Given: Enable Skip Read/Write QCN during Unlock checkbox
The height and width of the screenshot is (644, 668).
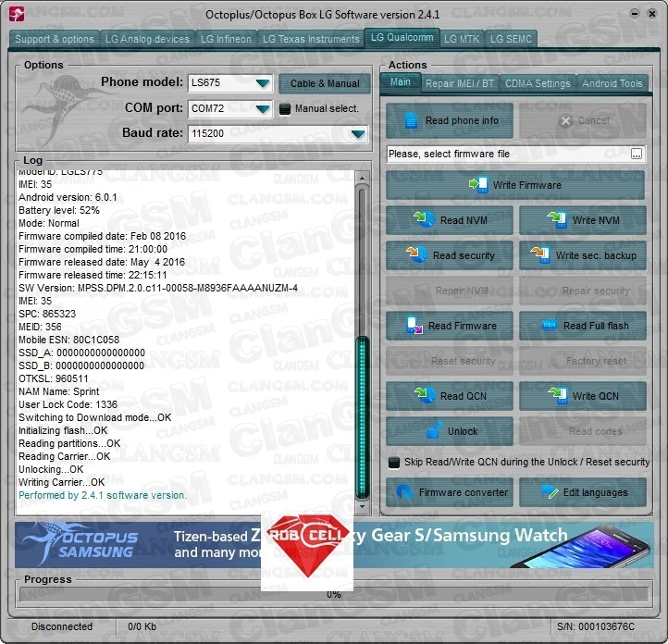Looking at the screenshot, I should 394,462.
